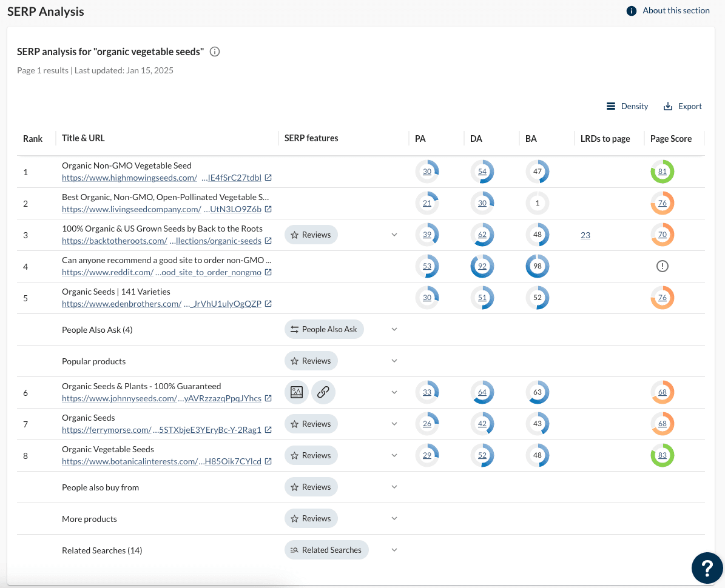The width and height of the screenshot is (725, 588).
Task: Click the DA column header
Action: pos(476,139)
